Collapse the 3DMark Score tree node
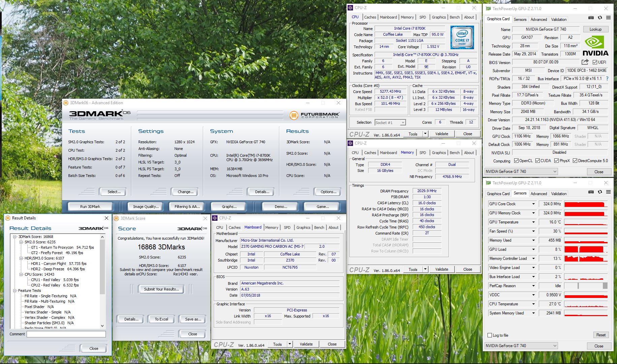 tap(15, 237)
